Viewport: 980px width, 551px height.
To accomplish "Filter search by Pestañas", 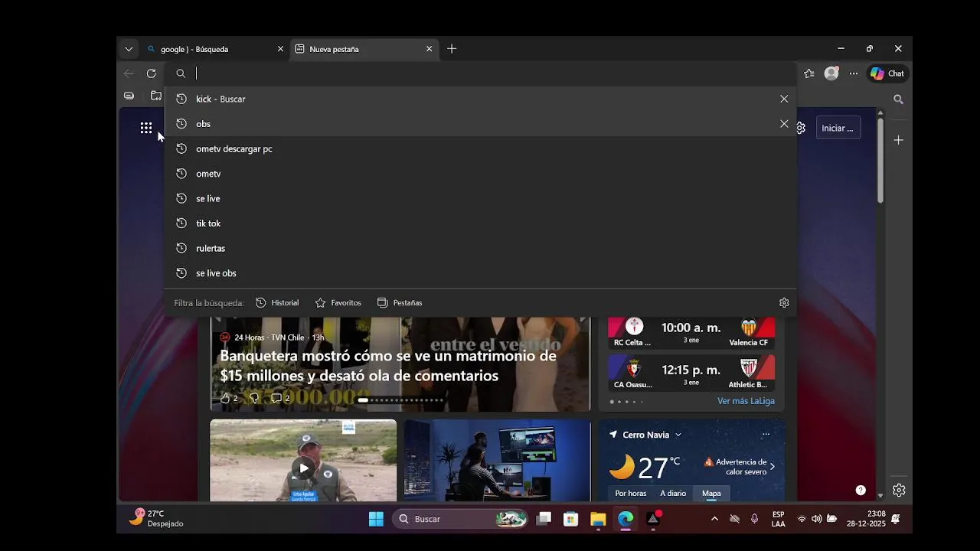I will pos(400,303).
